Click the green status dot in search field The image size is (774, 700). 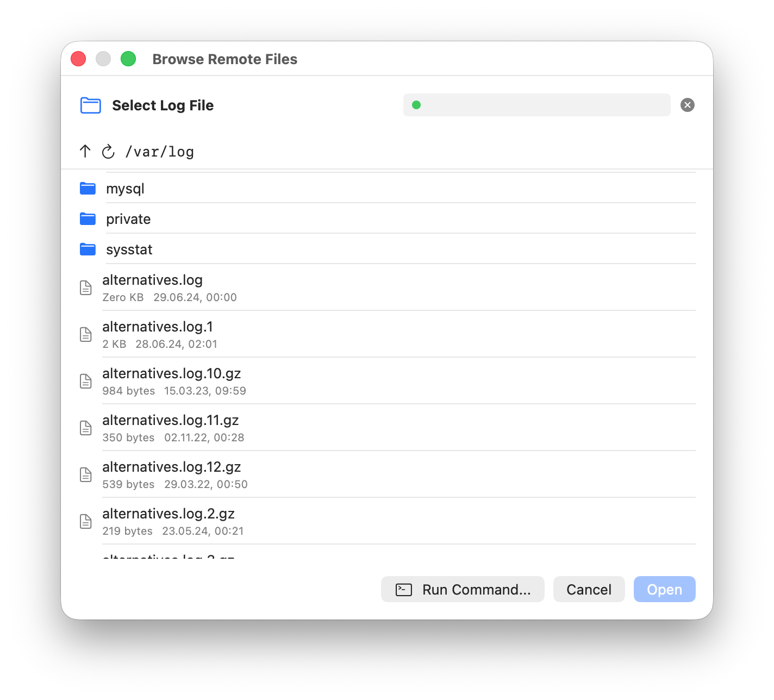[416, 105]
